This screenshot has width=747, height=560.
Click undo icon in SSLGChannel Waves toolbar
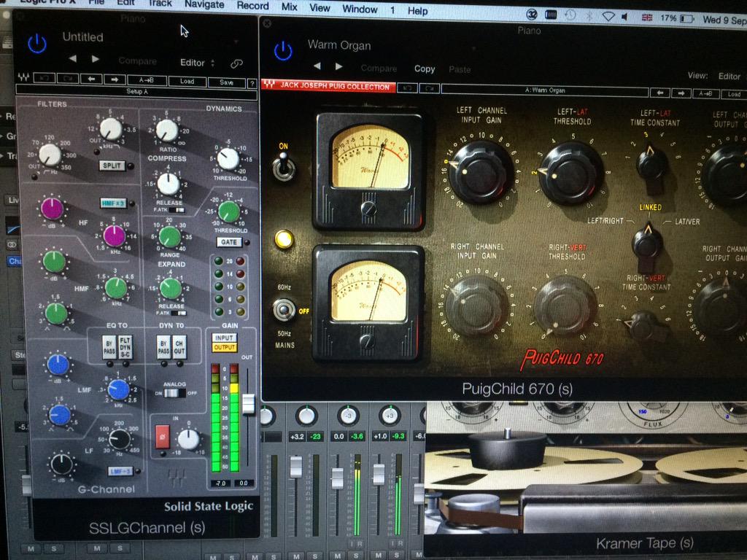click(44, 78)
